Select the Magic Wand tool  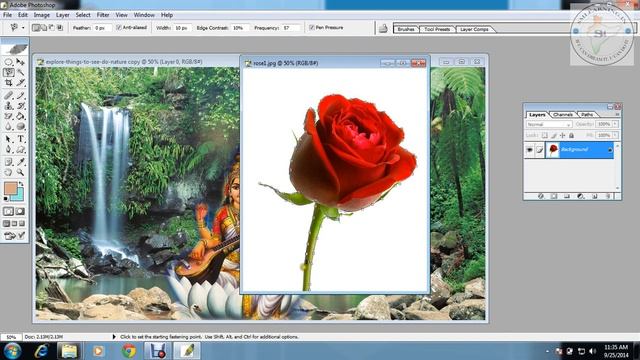(x=20, y=72)
